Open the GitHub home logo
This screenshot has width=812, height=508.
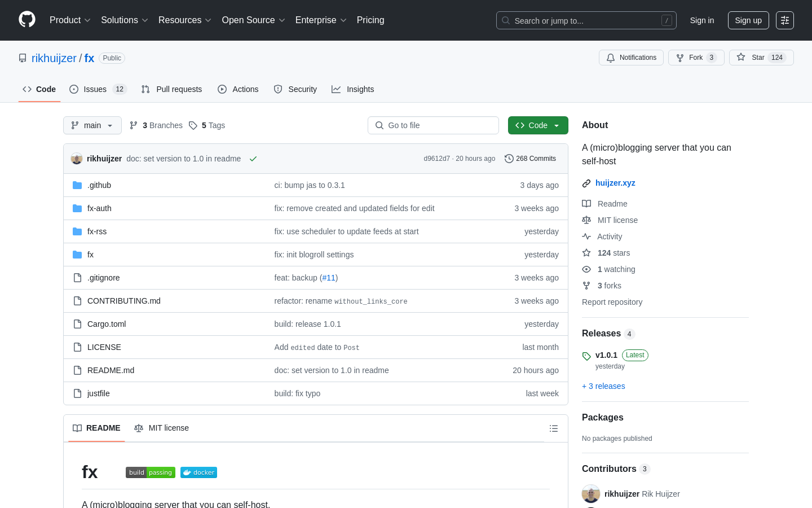pos(27,20)
